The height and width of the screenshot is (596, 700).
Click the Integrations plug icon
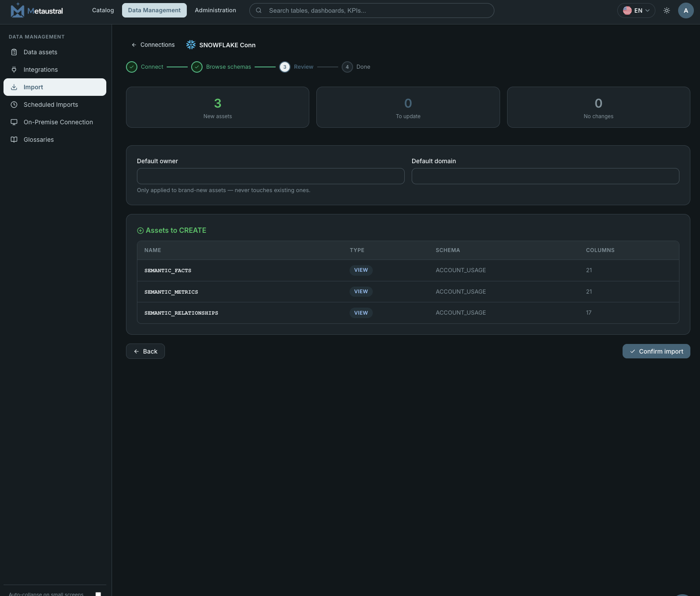point(14,70)
